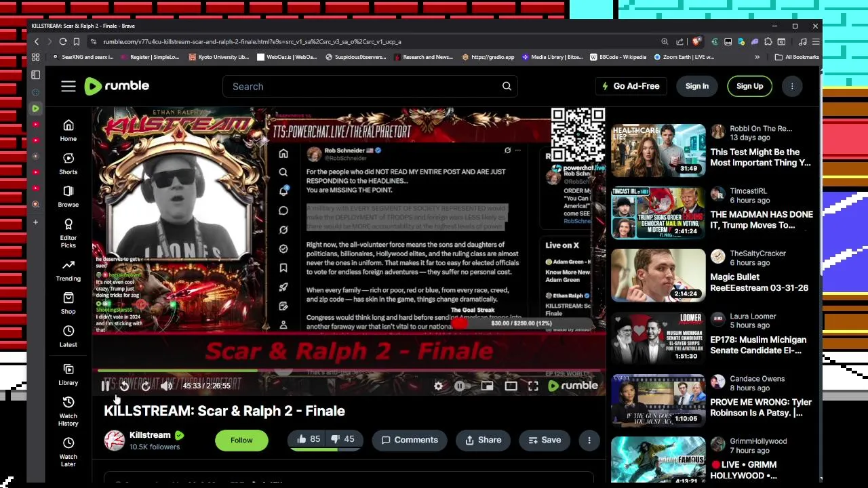Share this video
Image resolution: width=868 pixels, height=488 pixels.
(x=483, y=440)
